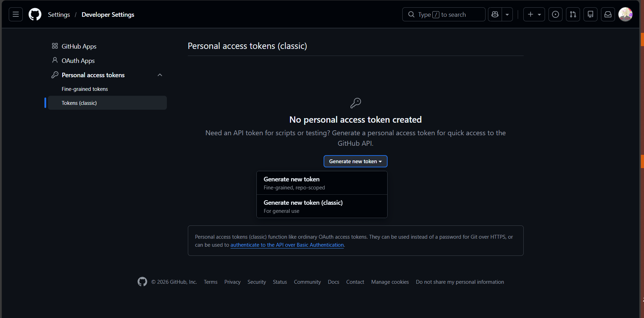Open Fine-grained tokens in sidebar
This screenshot has height=318, width=644.
[107, 89]
